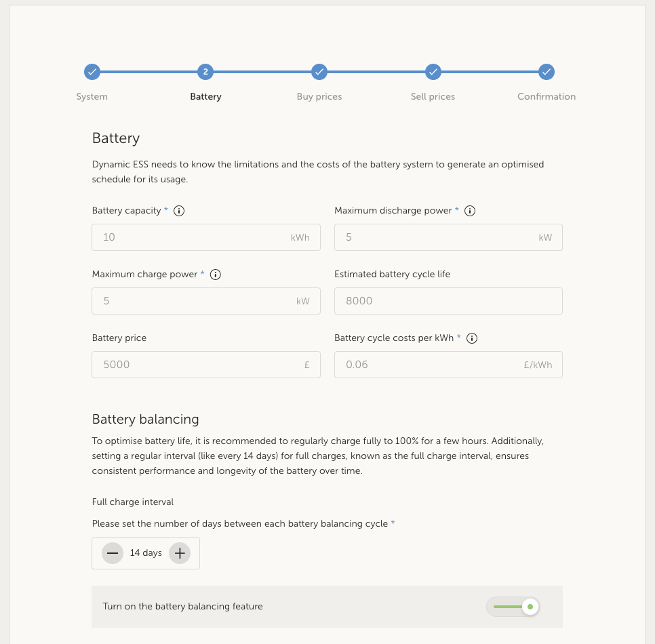Open the Maximum charge power info tooltip
The image size is (655, 644).
(216, 275)
